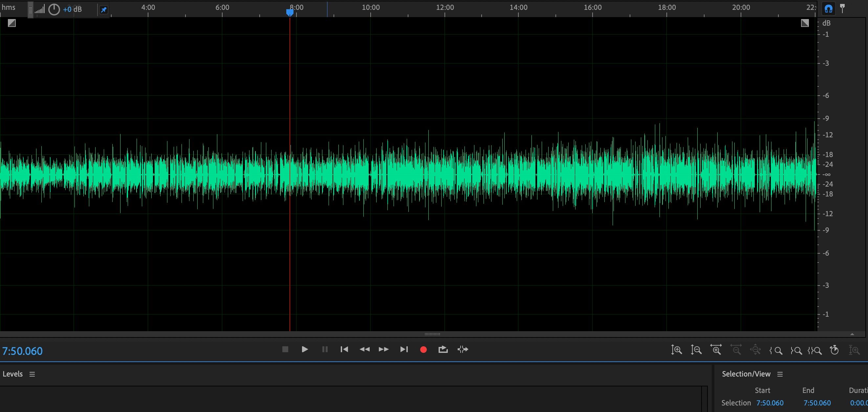Click Selection Start value 7:50.060
The width and height of the screenshot is (868, 412).
pyautogui.click(x=770, y=403)
